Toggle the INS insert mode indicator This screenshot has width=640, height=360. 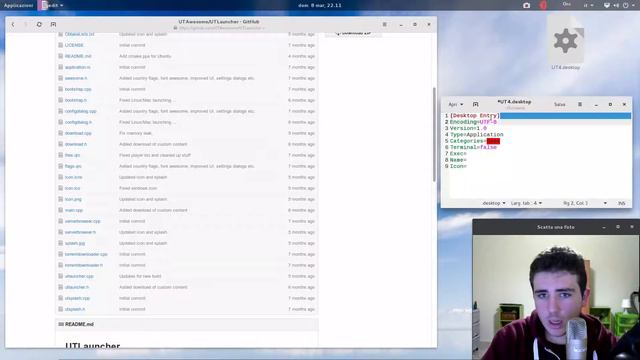pyautogui.click(x=621, y=203)
